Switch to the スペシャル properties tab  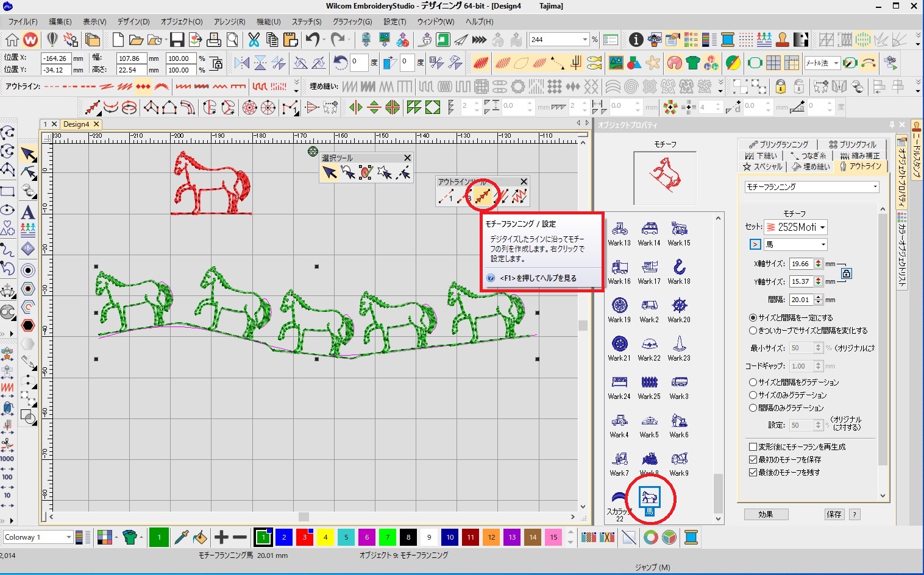pyautogui.click(x=762, y=166)
